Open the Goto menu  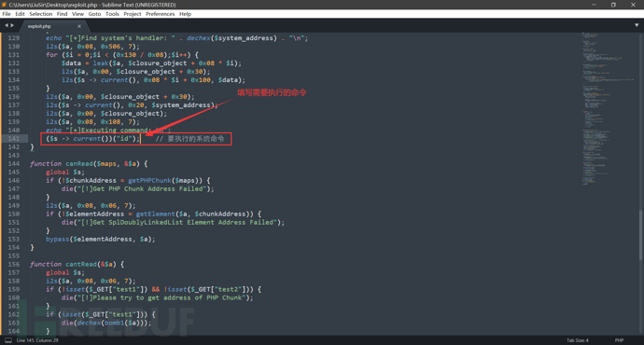[x=94, y=14]
